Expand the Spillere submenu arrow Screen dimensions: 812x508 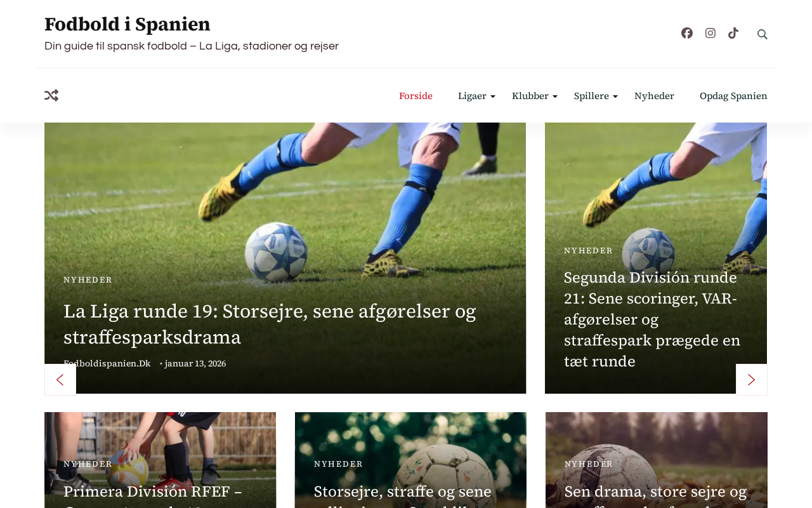click(x=615, y=97)
